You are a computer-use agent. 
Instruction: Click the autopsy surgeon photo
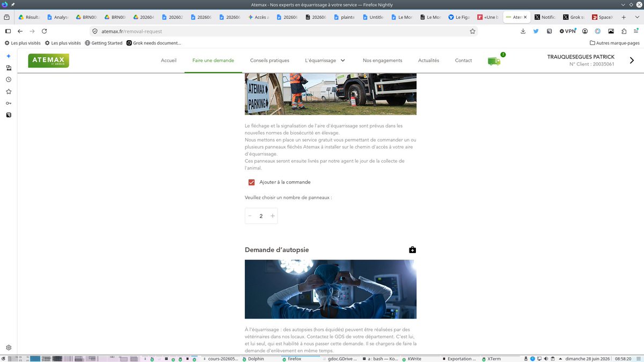(x=331, y=290)
